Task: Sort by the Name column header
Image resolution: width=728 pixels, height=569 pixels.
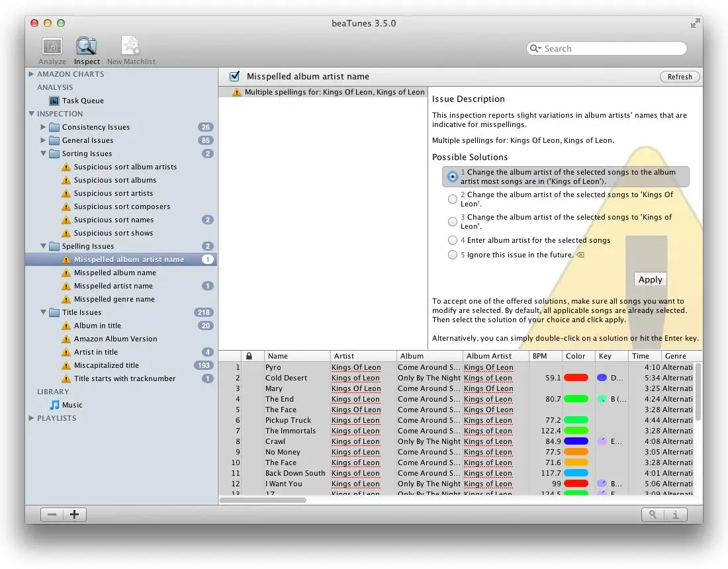Action: click(x=297, y=356)
